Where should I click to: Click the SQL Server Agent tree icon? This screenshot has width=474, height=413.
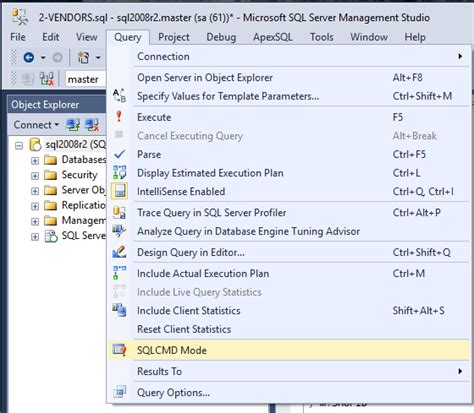coord(51,236)
